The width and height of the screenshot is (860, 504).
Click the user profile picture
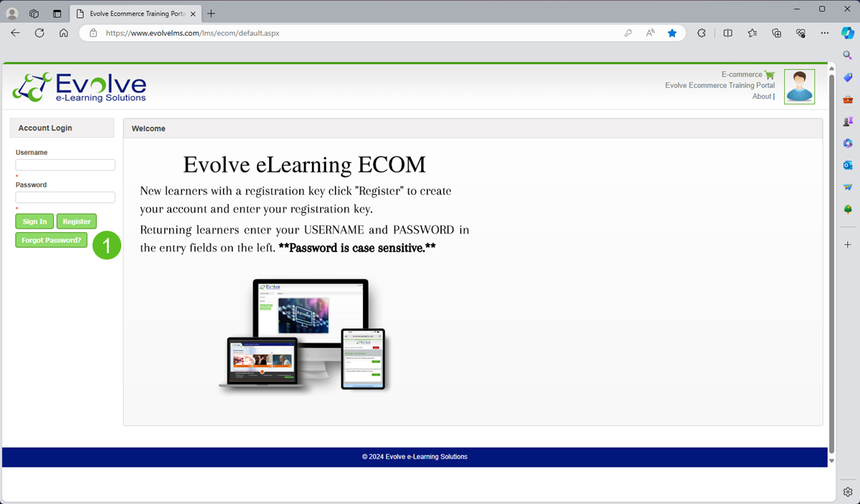coord(799,86)
